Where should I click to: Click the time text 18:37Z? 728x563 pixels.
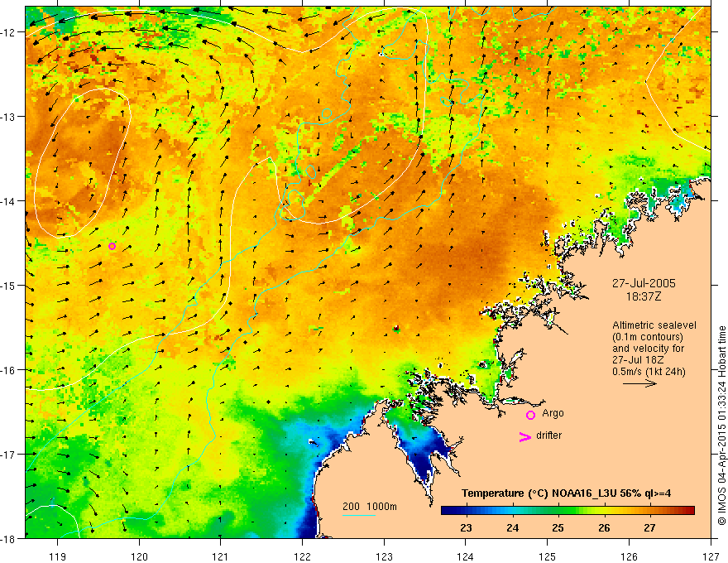644,296
